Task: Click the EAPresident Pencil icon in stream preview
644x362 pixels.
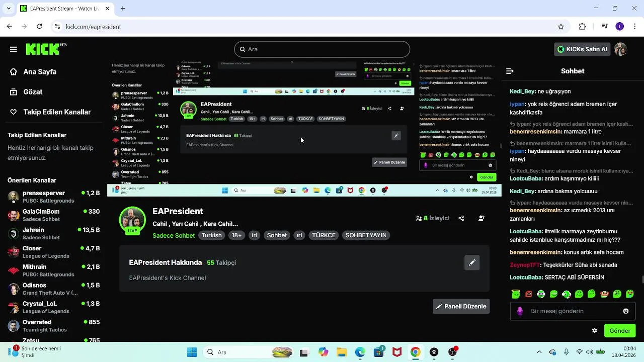Action: (x=396, y=136)
